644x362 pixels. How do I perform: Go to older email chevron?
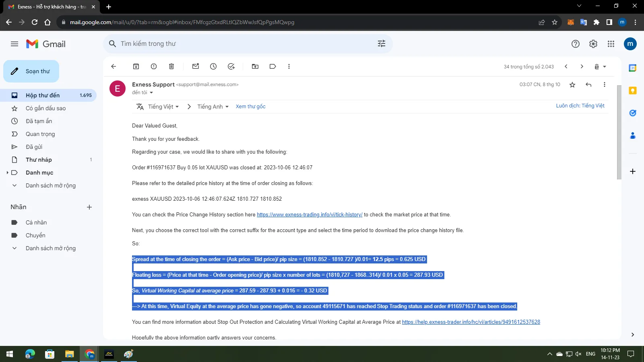point(582,66)
